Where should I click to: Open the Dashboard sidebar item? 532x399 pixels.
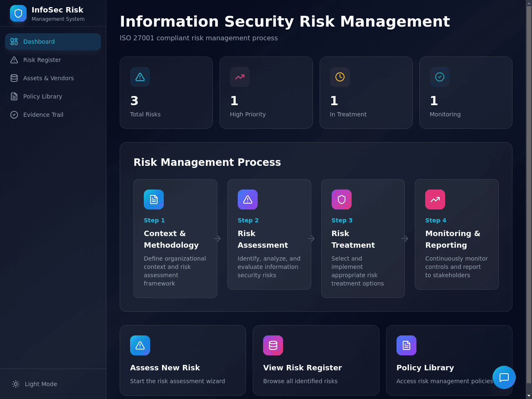point(53,42)
